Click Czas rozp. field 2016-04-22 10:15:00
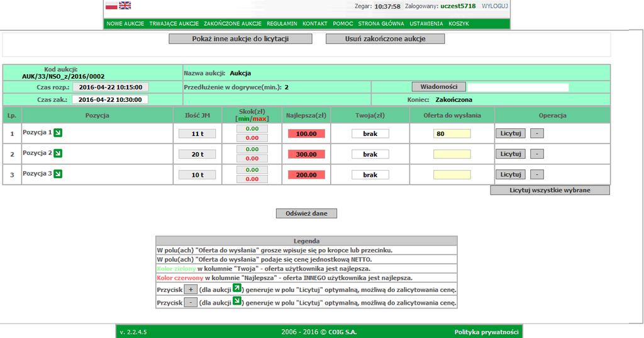This screenshot has height=338, width=644. [111, 87]
